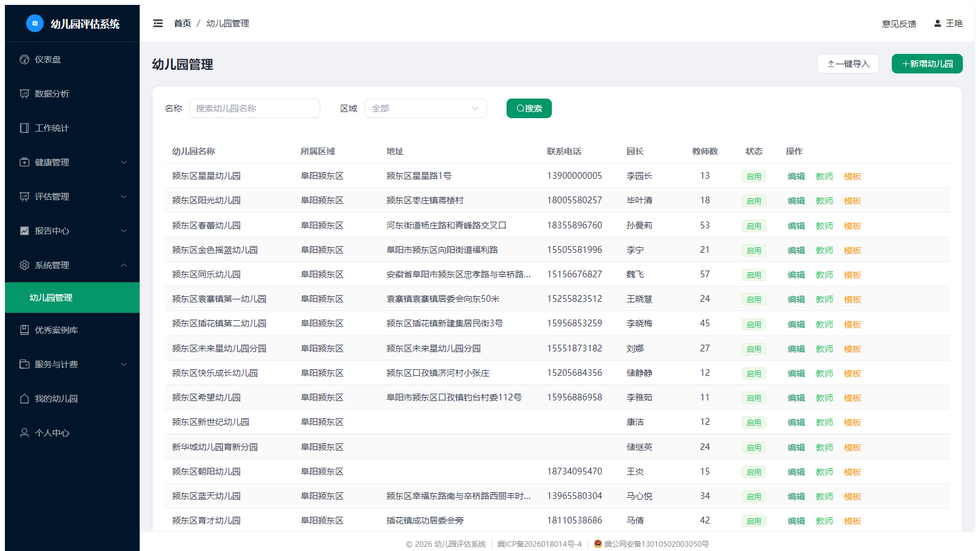Edit the 颍东区星星幼儿园 row via 编辑
Screen dimensions: 980x551
[x=796, y=176]
